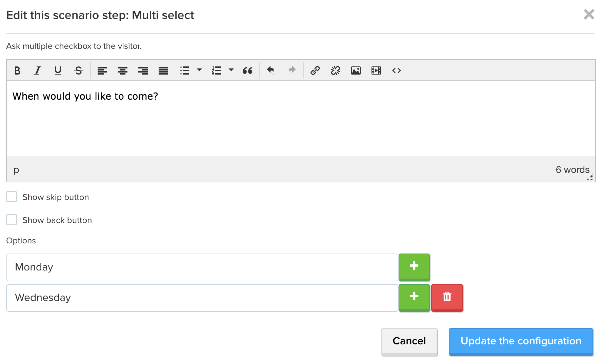This screenshot has height=364, width=602.
Task: Apply strikethrough to text
Action: coord(78,70)
